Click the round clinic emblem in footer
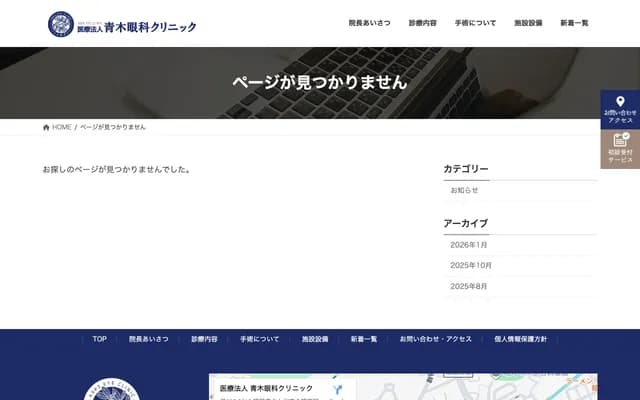The height and width of the screenshot is (400, 640). click(x=112, y=390)
